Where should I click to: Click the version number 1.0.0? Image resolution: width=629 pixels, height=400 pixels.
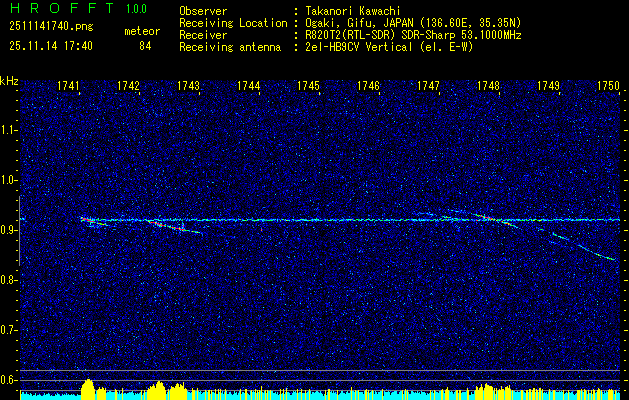136,8
